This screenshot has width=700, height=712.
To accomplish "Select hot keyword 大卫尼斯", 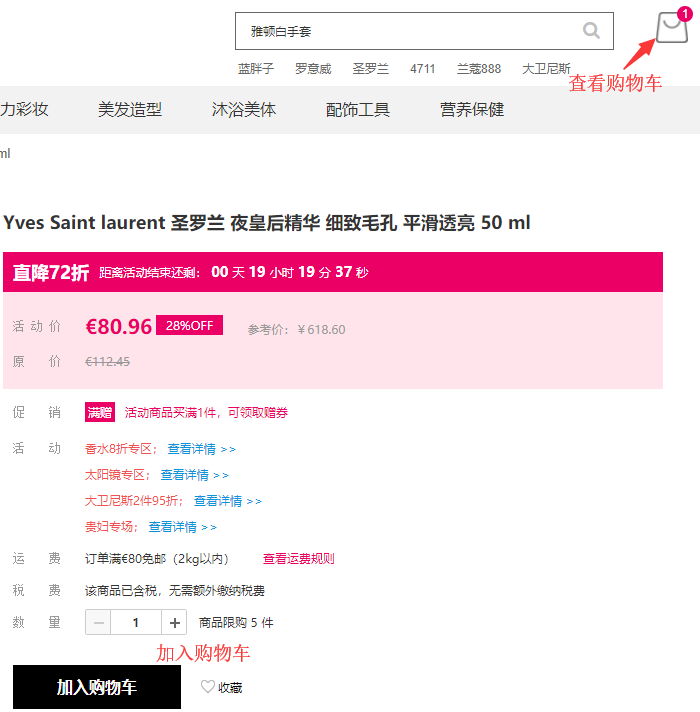I will [546, 69].
